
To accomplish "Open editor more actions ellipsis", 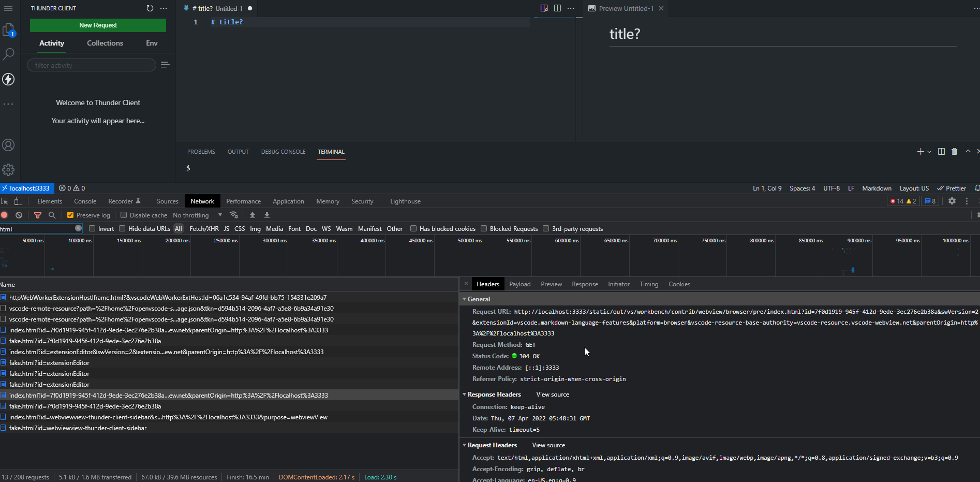I will pyautogui.click(x=571, y=8).
